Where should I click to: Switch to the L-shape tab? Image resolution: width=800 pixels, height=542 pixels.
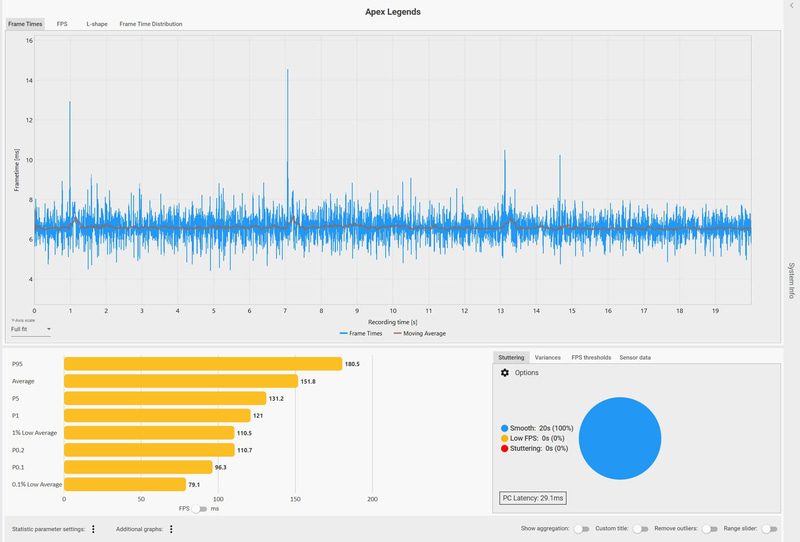(x=96, y=24)
